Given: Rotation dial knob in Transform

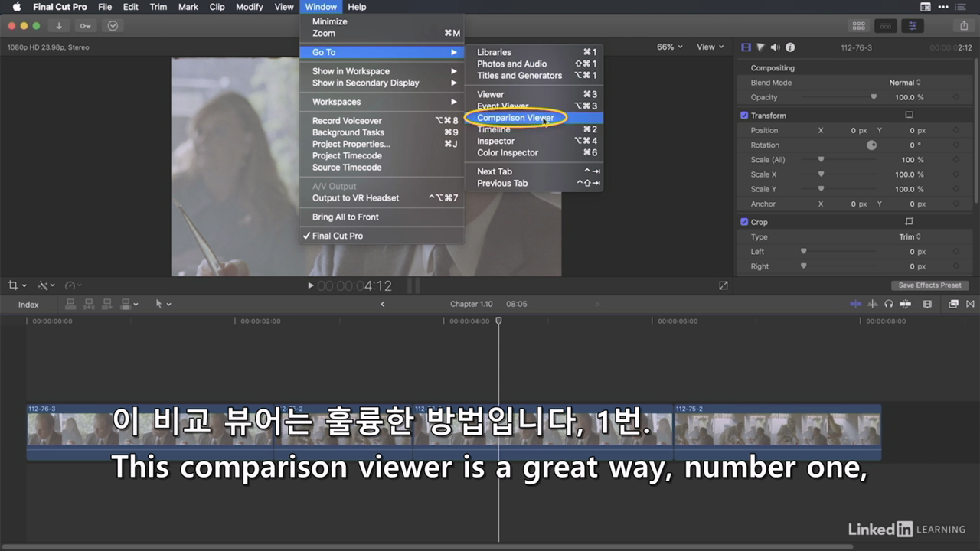Looking at the screenshot, I should (871, 145).
